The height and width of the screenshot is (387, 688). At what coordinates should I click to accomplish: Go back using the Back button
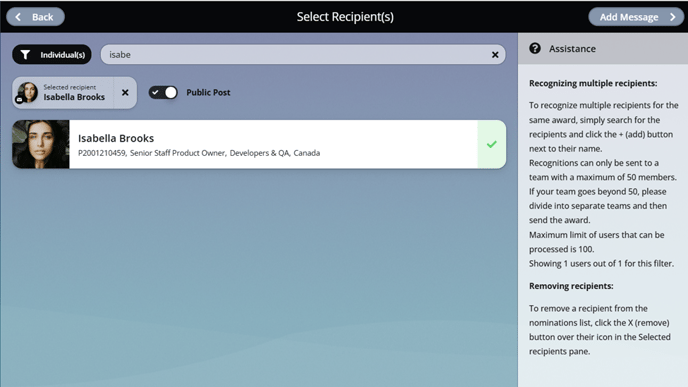click(x=35, y=17)
